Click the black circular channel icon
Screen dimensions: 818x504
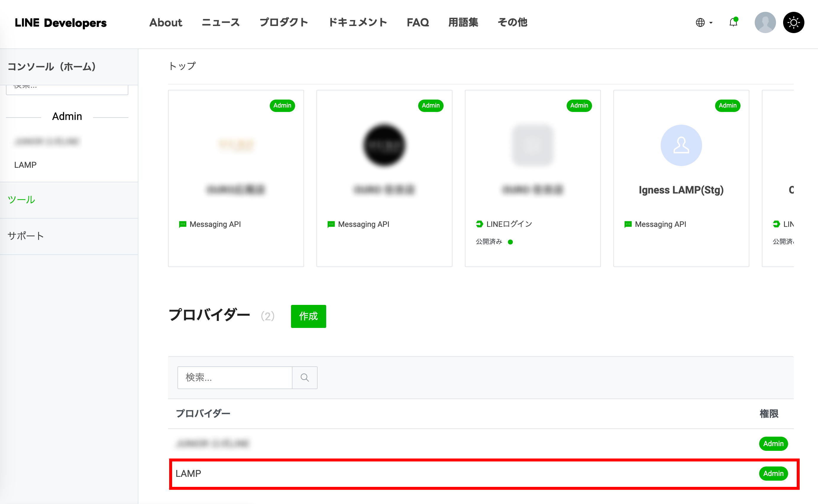[x=384, y=145]
